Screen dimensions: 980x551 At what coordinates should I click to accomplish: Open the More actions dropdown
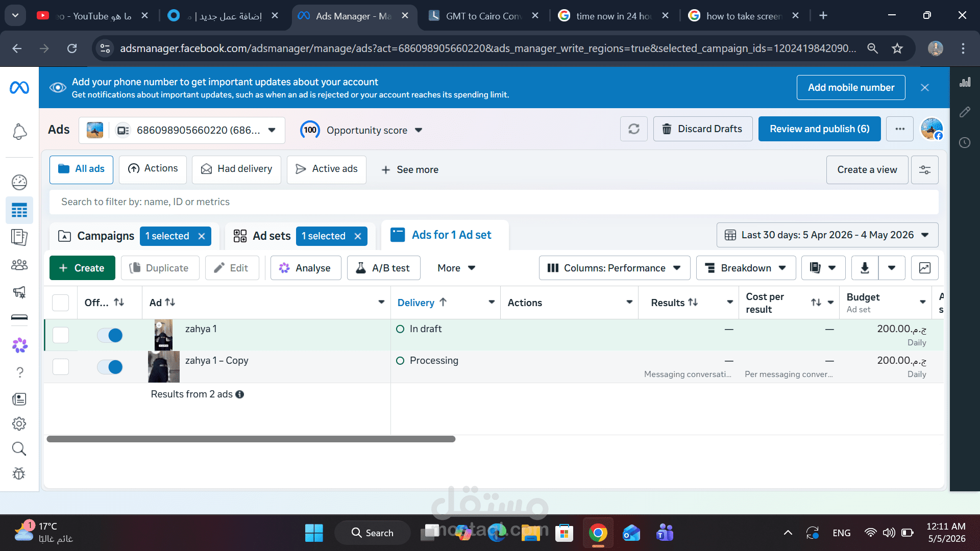pyautogui.click(x=456, y=268)
